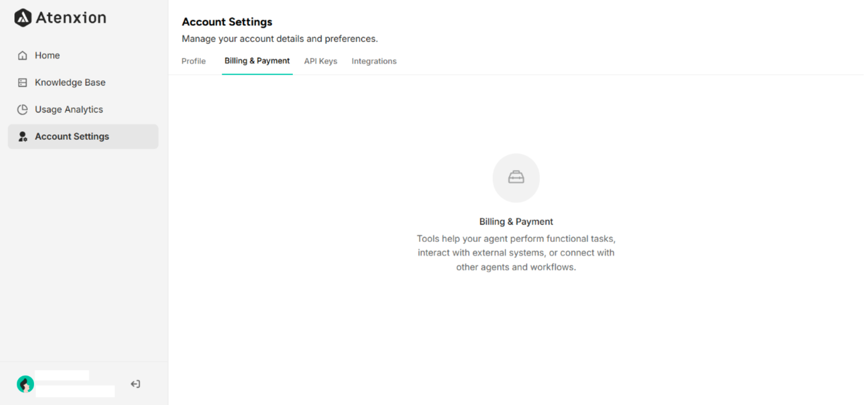Click the Billing & Payment heading text
The height and width of the screenshot is (405, 868).
pyautogui.click(x=516, y=221)
